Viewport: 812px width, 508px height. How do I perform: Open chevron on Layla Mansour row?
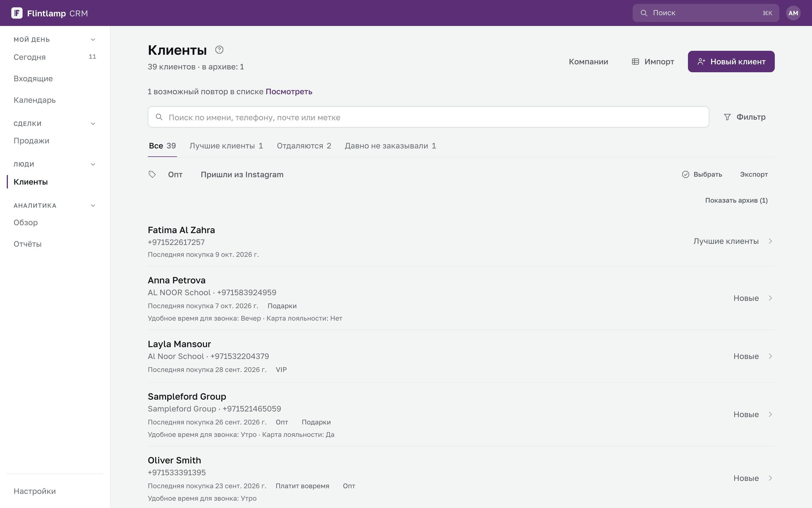[x=770, y=356]
